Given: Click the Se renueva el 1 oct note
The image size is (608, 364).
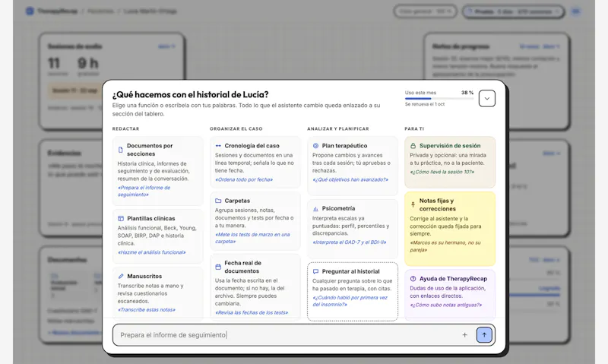Looking at the screenshot, I should (425, 104).
